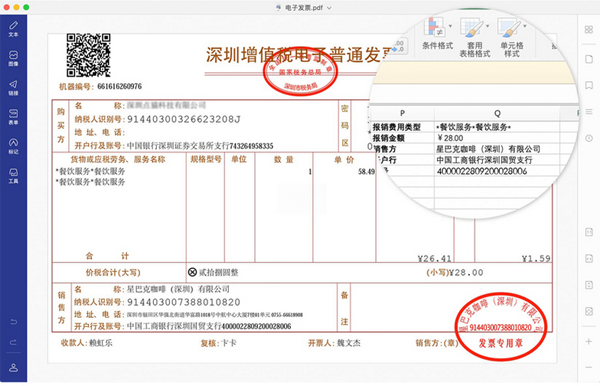The image size is (600, 386).
Task: Open the 表单 form tool in sidebar
Action: coord(13,117)
